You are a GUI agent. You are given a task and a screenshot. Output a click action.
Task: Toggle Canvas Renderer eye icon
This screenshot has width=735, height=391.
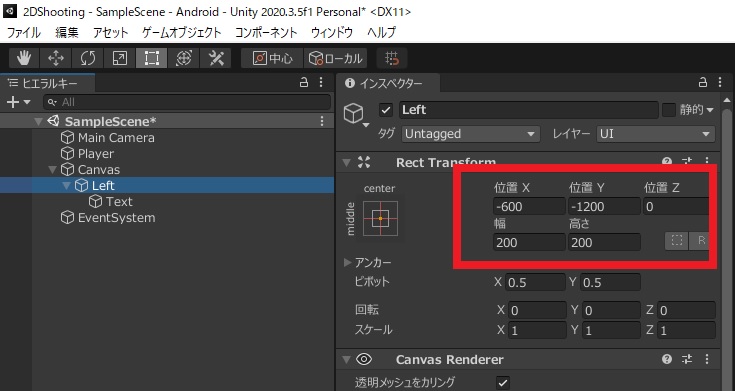pos(364,360)
